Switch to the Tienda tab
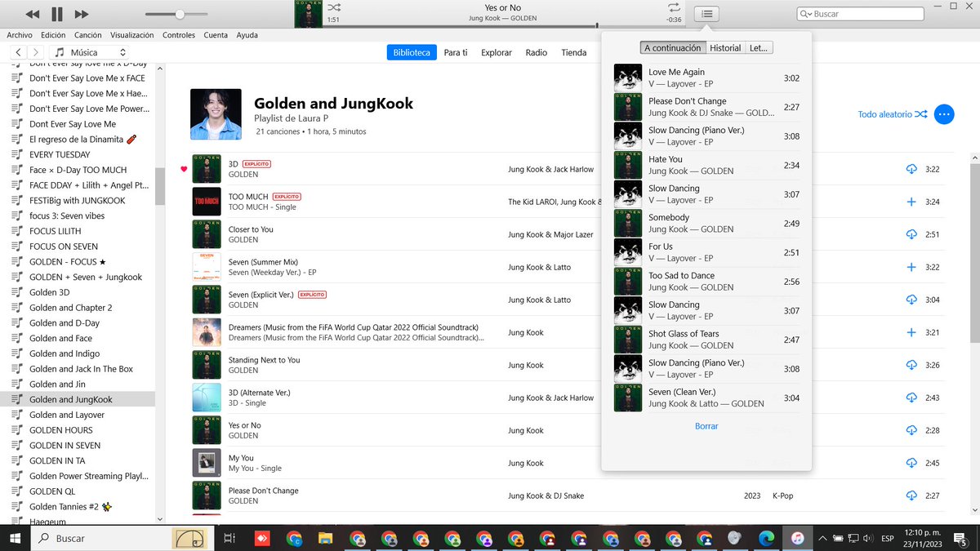Viewport: 980px width, 551px height. (574, 52)
